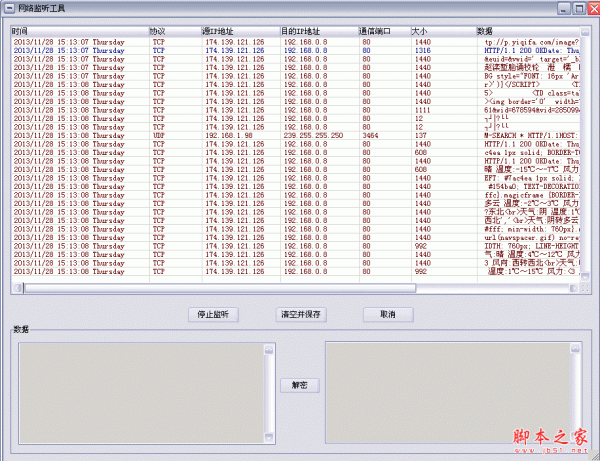This screenshot has width=600, height=461.
Task: Select the row with data '<img border='0' width='
Action: (x=296, y=102)
